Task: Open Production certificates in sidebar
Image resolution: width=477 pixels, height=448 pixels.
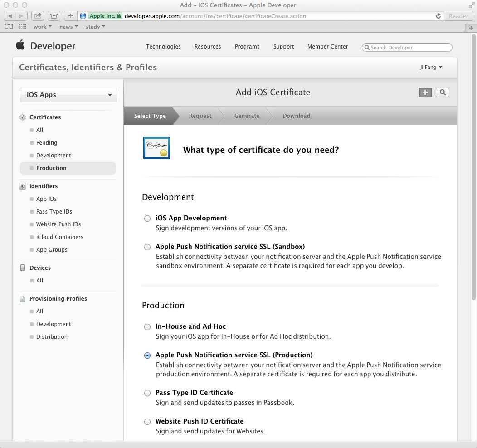Action: [x=68, y=168]
